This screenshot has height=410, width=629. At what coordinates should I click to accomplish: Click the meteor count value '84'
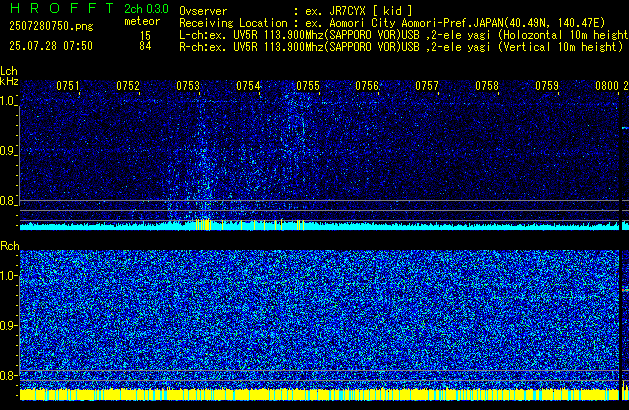click(x=145, y=46)
